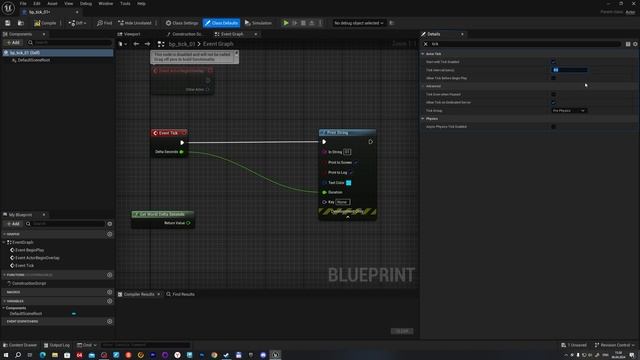The image size is (640, 360).
Task: Open Class Settings
Action: (x=182, y=23)
